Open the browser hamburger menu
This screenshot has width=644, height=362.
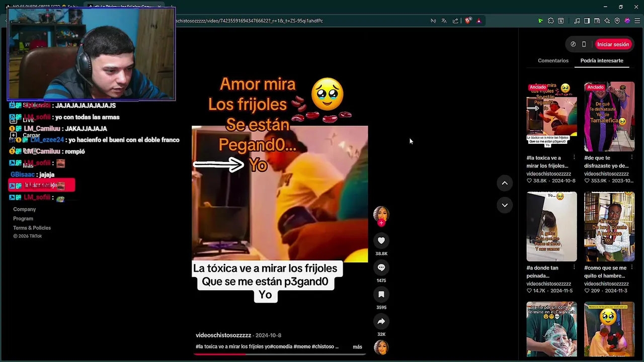tap(637, 21)
